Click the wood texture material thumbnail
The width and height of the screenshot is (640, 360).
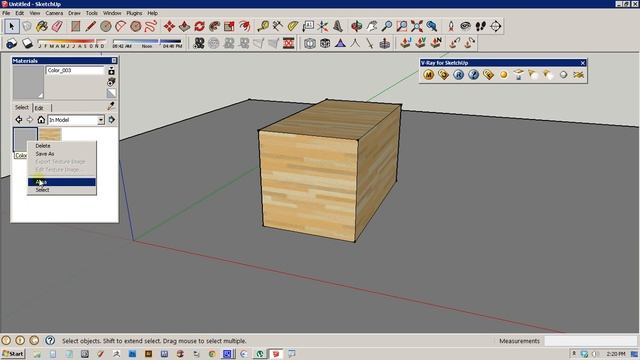click(x=50, y=134)
